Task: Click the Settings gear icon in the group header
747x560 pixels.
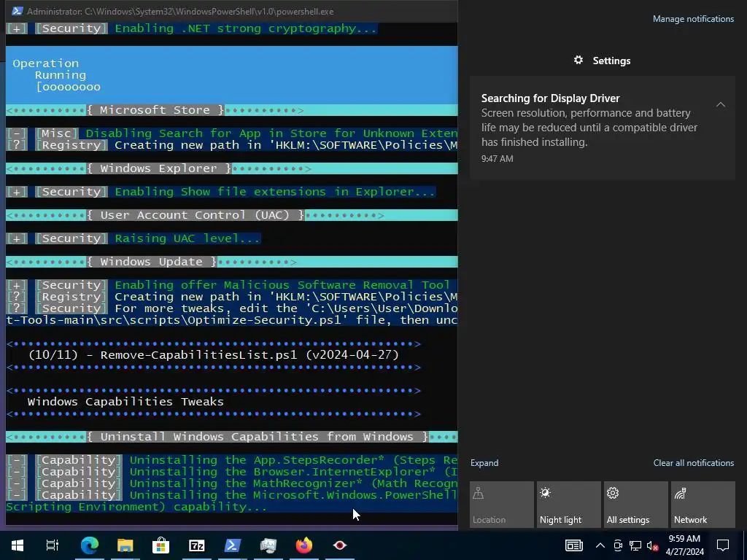Action: (578, 60)
